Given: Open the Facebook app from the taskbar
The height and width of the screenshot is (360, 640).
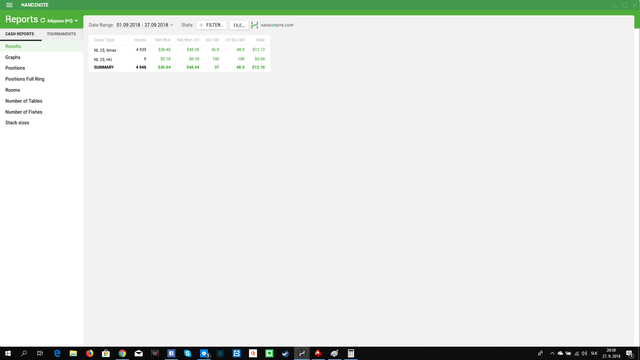Looking at the screenshot, I should 171,353.
